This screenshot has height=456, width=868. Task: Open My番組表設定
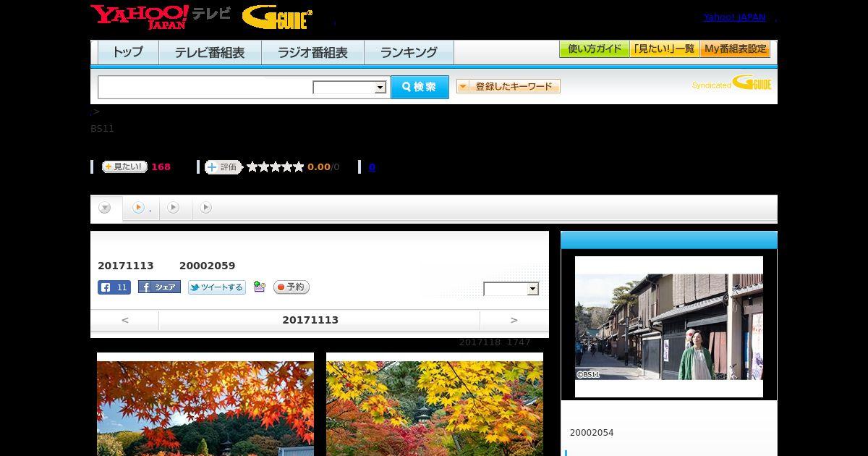(735, 49)
